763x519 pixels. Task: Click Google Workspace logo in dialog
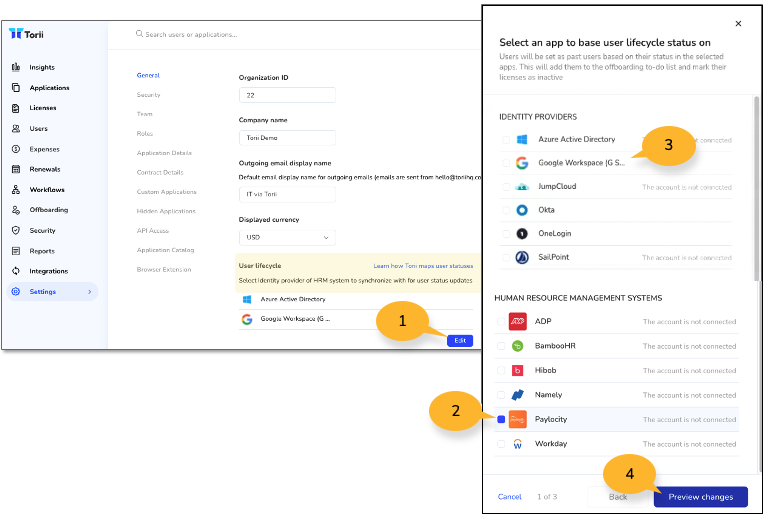[522, 163]
